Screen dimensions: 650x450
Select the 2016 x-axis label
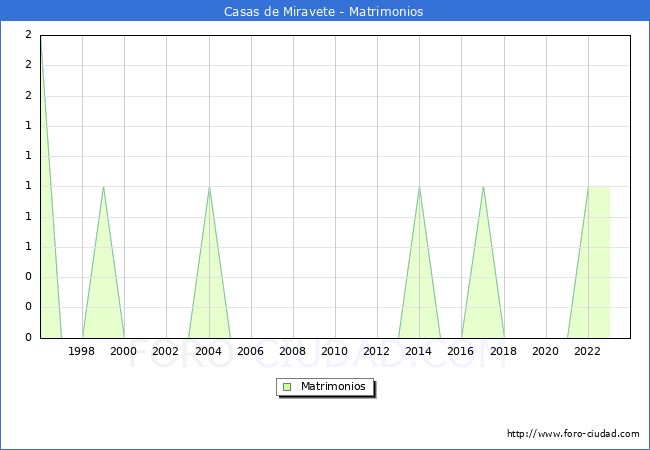[461, 351]
